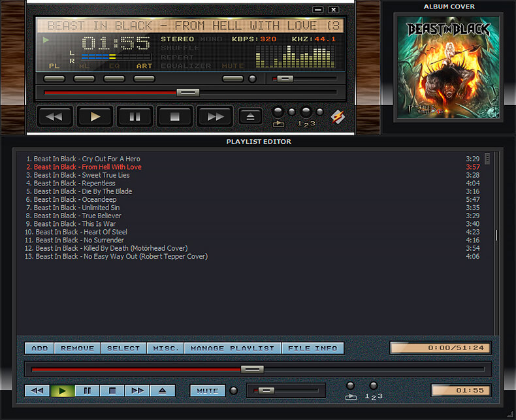Click eject button in playlist editor bar
The height and width of the screenshot is (420, 516).
(163, 391)
